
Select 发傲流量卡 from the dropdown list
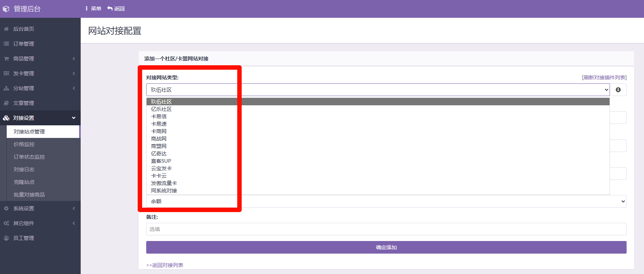(378, 183)
